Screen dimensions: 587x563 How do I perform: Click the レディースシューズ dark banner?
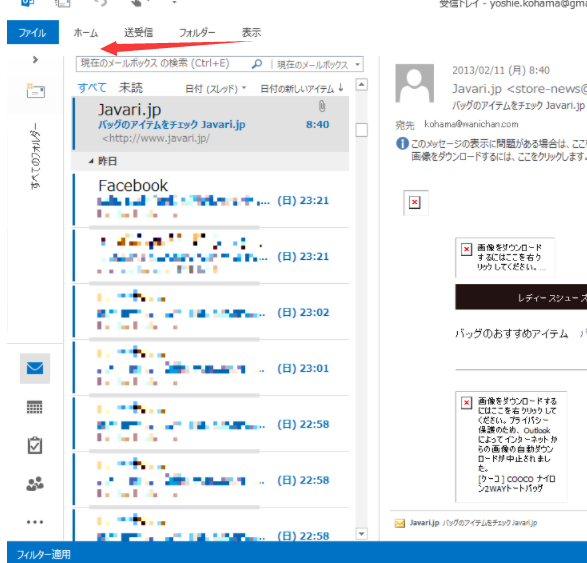[521, 297]
